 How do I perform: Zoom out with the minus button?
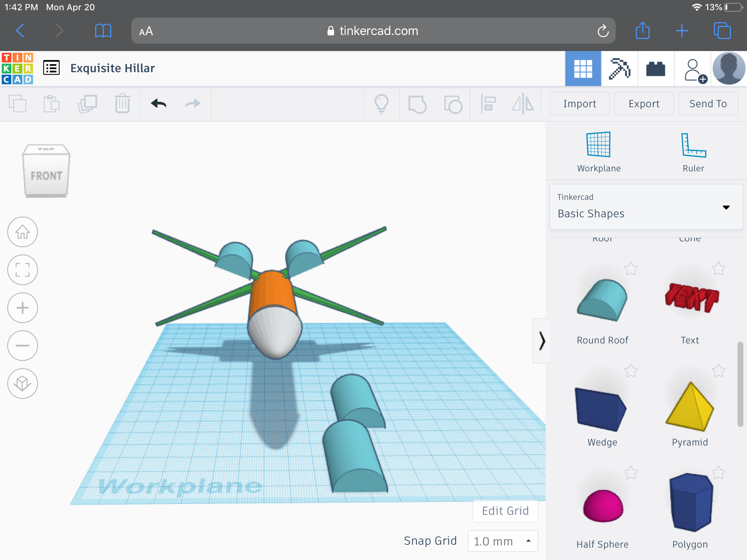[x=23, y=346]
